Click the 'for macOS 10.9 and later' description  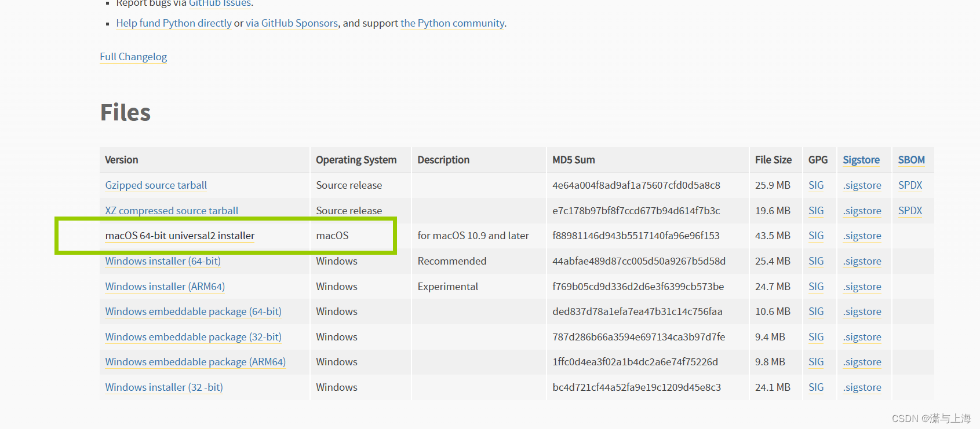pyautogui.click(x=473, y=236)
